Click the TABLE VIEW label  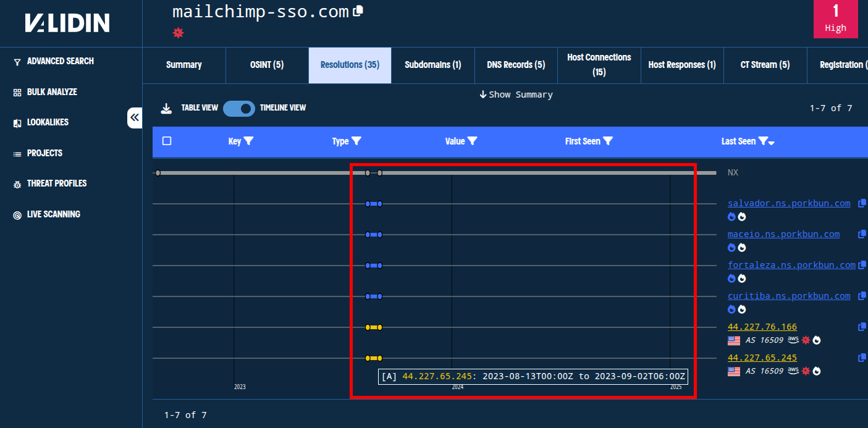click(200, 108)
